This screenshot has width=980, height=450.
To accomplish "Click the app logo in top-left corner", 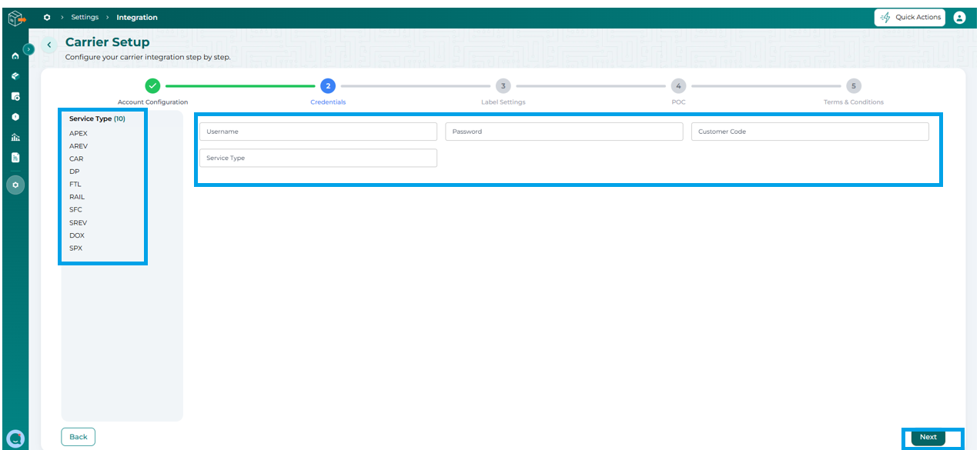I will click(x=16, y=17).
